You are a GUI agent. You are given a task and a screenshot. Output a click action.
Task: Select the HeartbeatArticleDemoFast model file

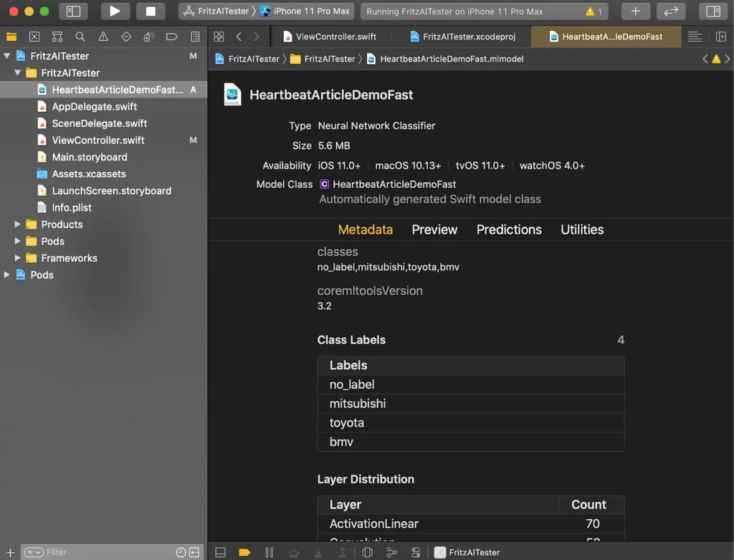tap(103, 90)
